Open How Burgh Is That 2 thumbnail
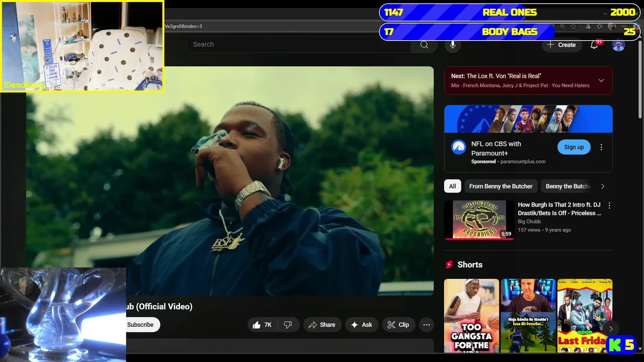 point(479,220)
